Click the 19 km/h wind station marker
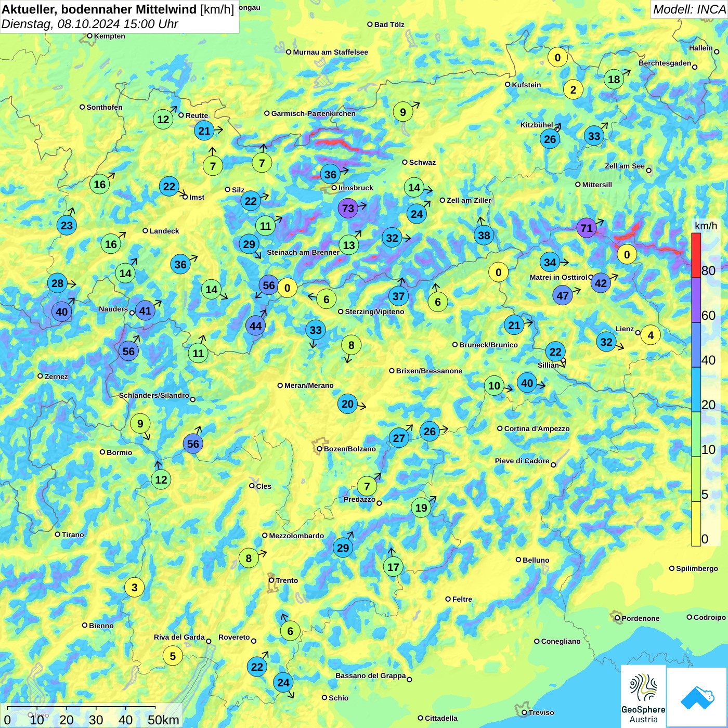Viewport: 728px width, 728px height. (x=421, y=508)
